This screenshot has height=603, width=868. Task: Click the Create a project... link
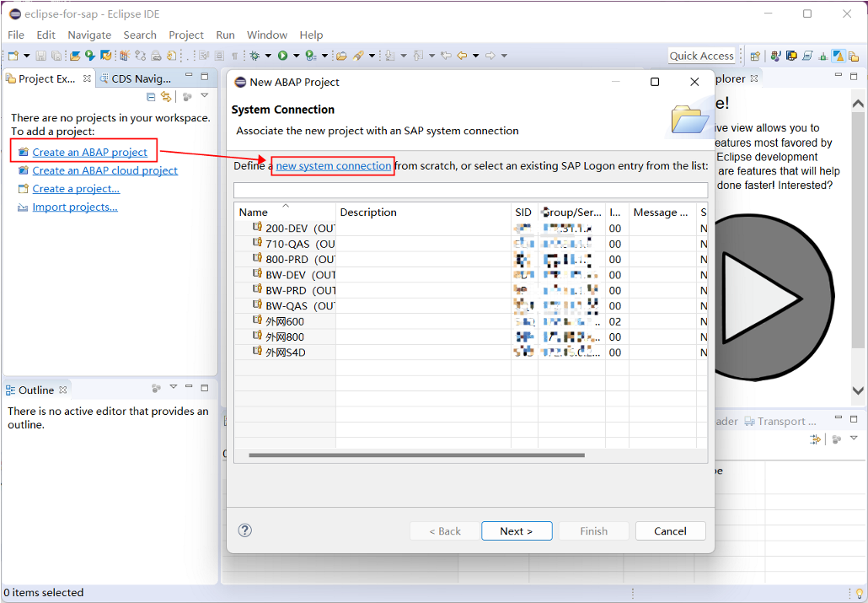tap(76, 189)
